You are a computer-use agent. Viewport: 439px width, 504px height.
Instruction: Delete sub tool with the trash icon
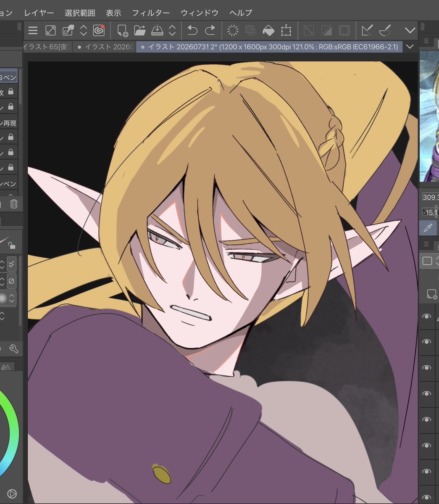tap(14, 204)
